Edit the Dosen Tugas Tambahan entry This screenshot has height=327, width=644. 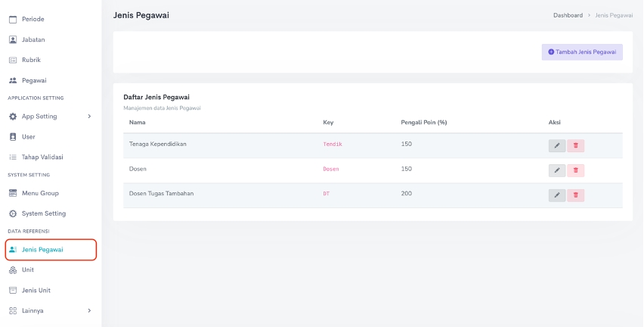pyautogui.click(x=556, y=195)
